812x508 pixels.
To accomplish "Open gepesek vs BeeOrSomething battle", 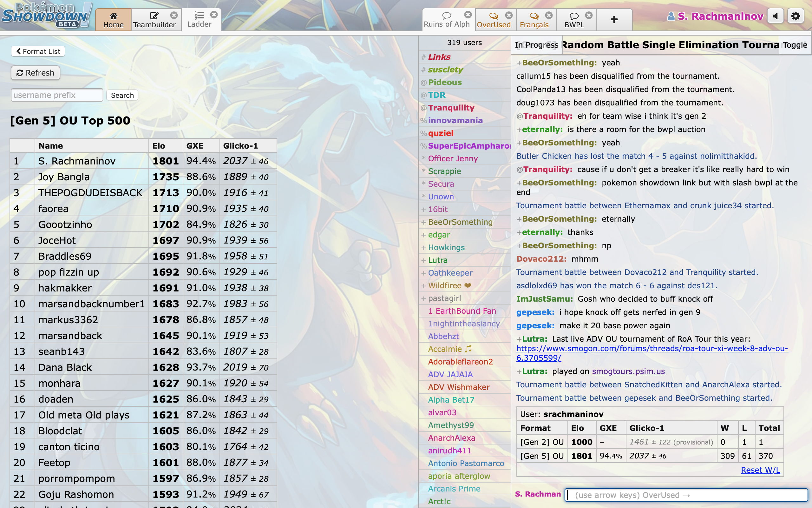I will (644, 398).
